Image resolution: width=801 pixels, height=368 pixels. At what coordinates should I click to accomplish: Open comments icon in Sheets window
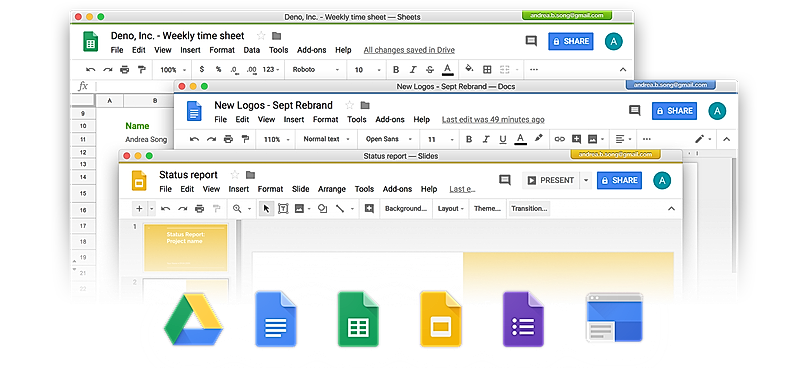pyautogui.click(x=531, y=41)
